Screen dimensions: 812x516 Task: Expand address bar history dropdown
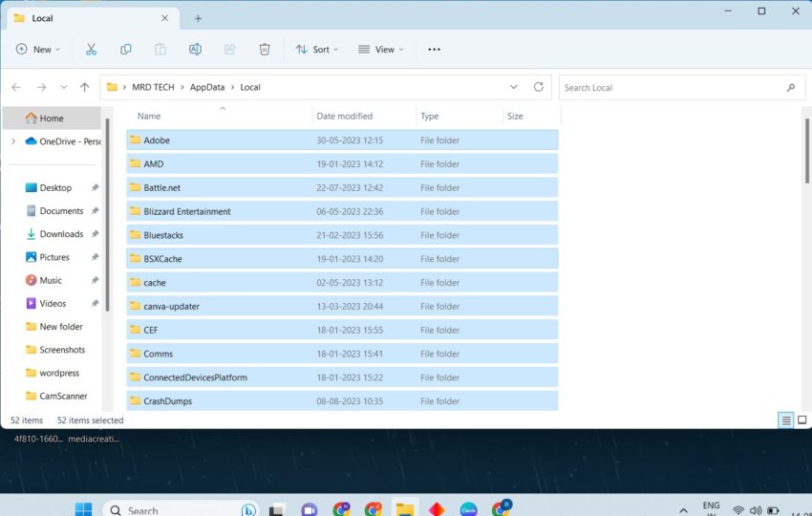tap(514, 87)
